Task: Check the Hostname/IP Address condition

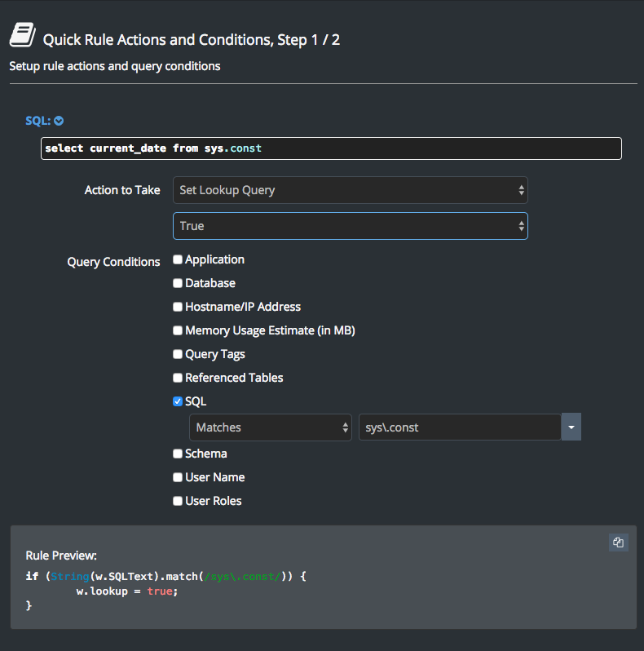Action: 178,308
